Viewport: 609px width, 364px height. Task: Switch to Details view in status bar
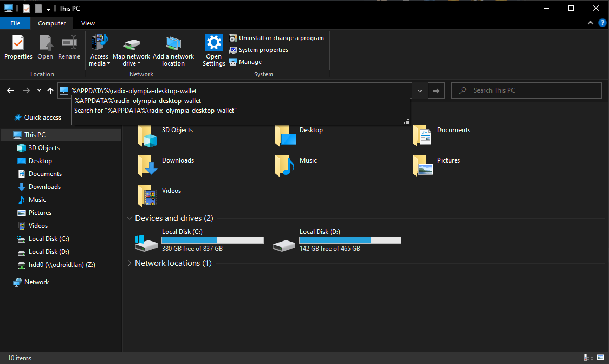tap(588, 357)
